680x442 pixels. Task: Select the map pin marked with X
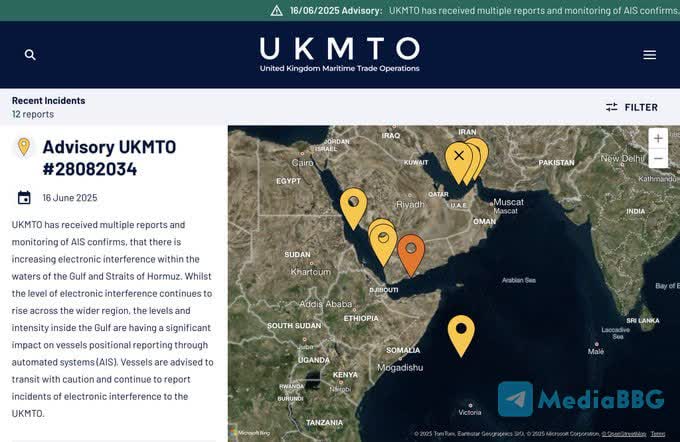pyautogui.click(x=458, y=160)
